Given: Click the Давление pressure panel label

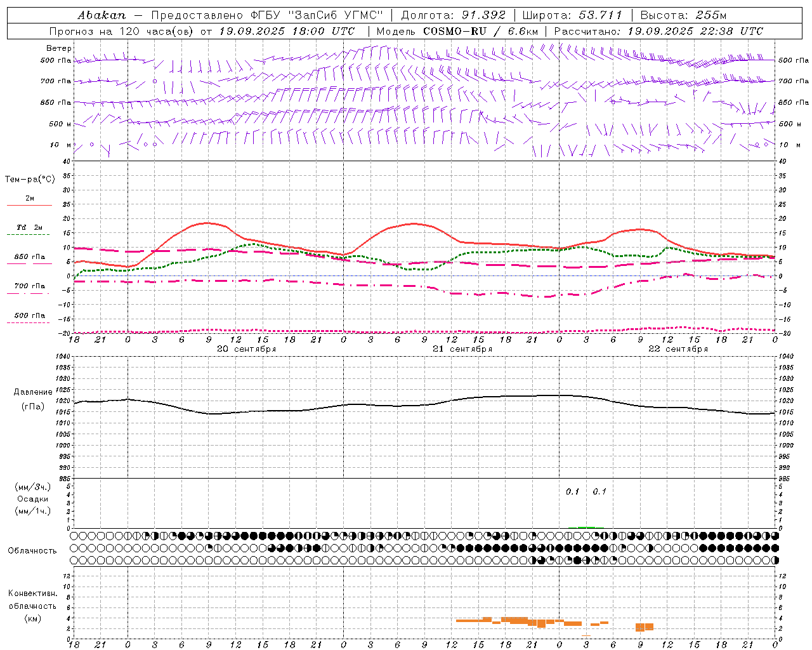Looking at the screenshot, I should coord(33,392).
